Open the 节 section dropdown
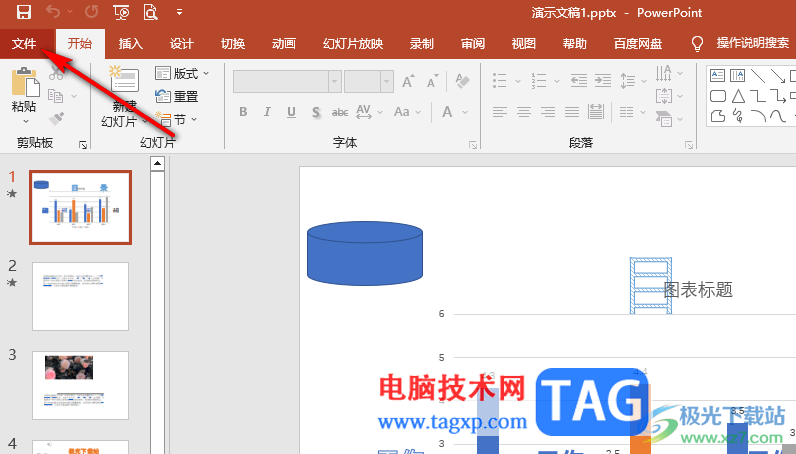The width and height of the screenshot is (796, 454). point(176,120)
